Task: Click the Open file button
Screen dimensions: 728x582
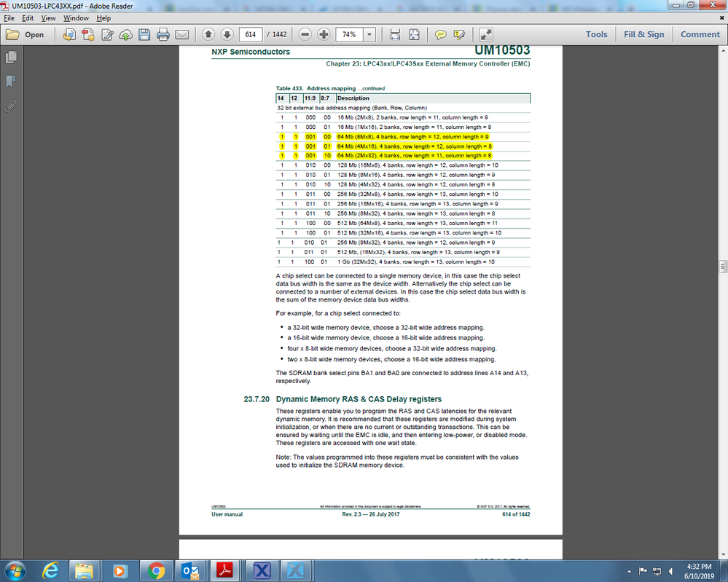Action: pyautogui.click(x=25, y=35)
